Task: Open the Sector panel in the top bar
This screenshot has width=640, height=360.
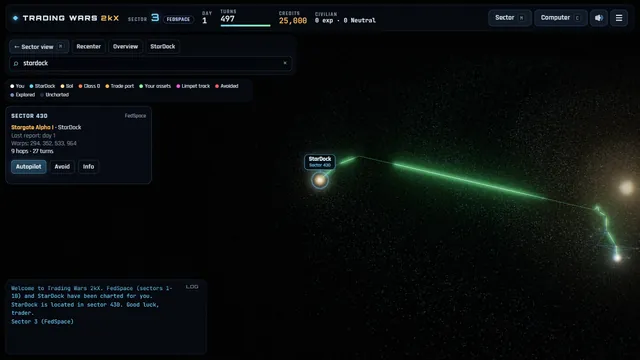Action: click(509, 18)
